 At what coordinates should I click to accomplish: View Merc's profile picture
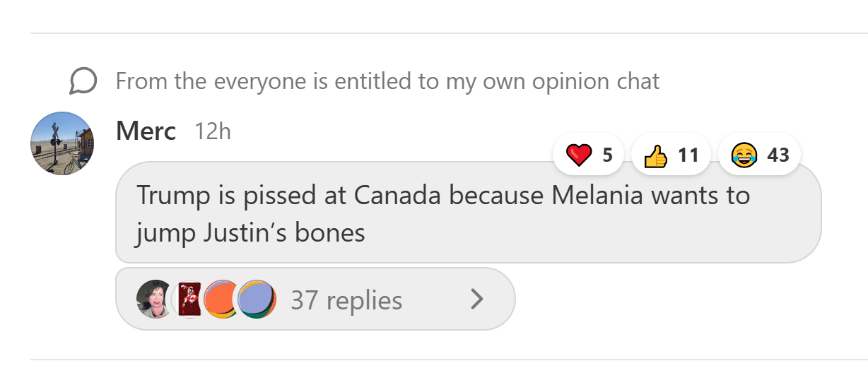[63, 143]
